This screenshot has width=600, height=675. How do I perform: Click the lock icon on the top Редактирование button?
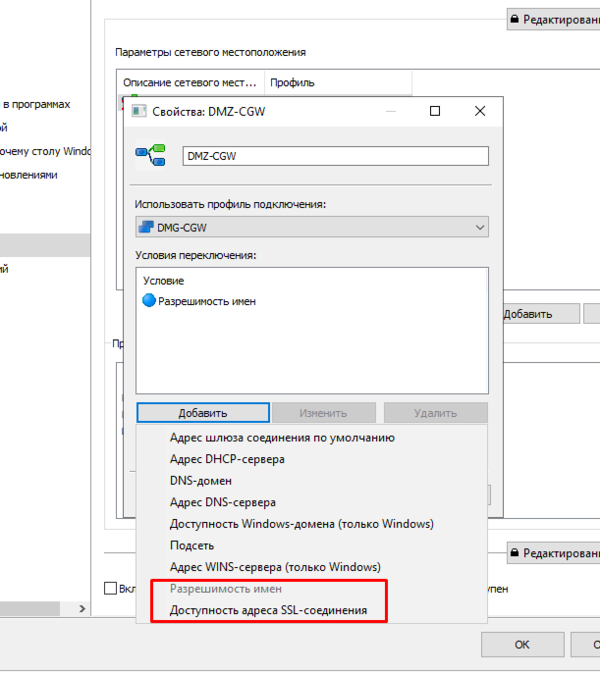tap(514, 19)
